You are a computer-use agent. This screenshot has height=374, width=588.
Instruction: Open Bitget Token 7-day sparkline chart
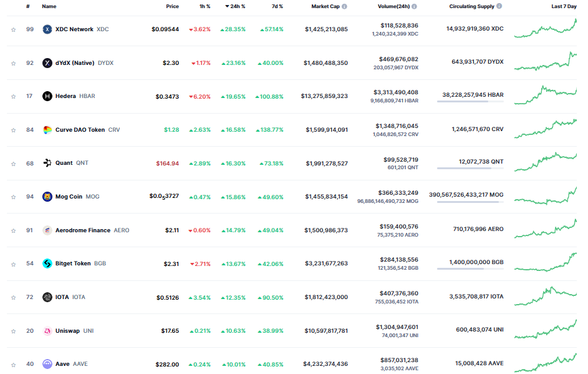point(545,262)
